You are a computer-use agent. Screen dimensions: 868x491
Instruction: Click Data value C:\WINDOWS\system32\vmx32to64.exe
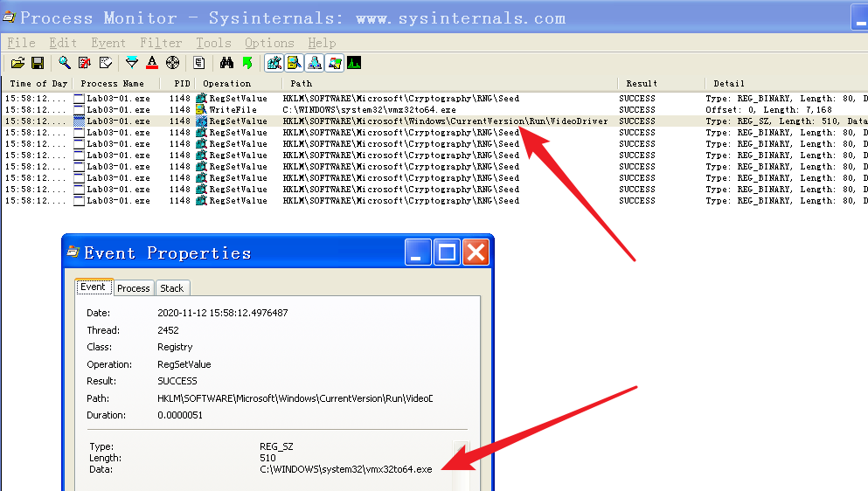[346, 469]
